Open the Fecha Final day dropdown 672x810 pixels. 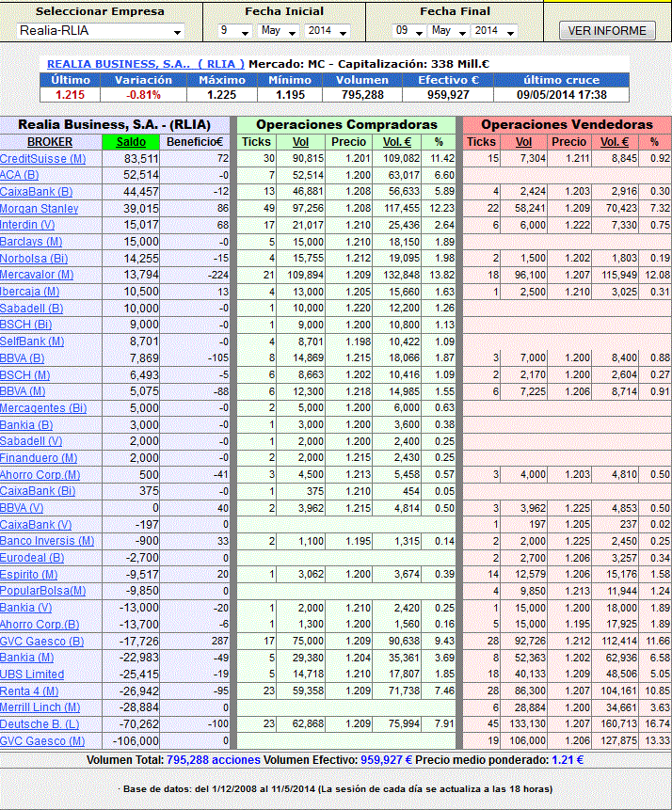pos(408,31)
